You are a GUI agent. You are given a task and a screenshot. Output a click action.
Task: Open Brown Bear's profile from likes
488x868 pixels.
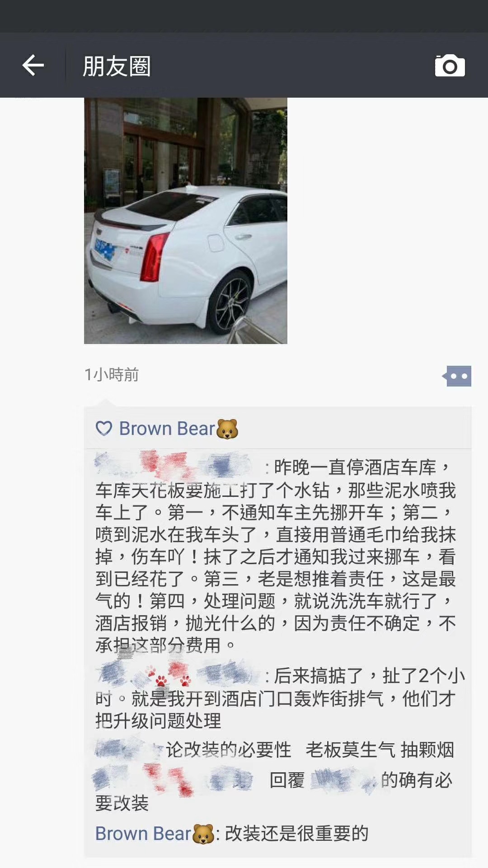(167, 429)
